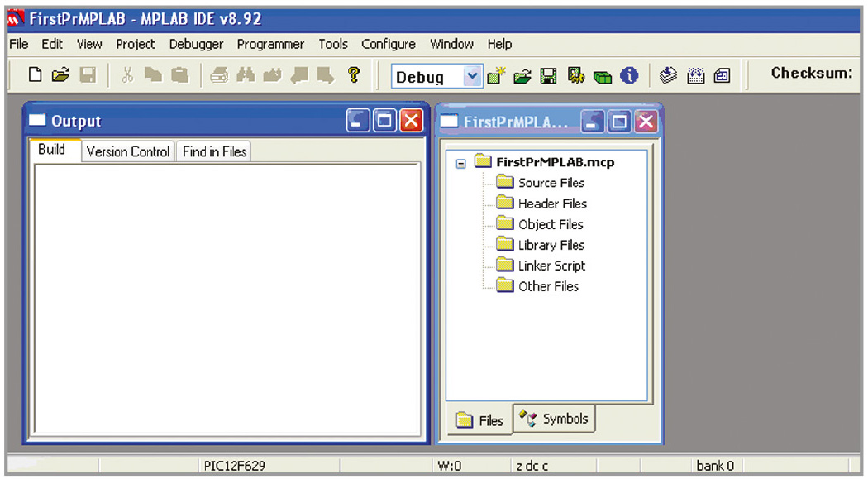
Task: Open the Debugger menu
Action: pyautogui.click(x=196, y=44)
